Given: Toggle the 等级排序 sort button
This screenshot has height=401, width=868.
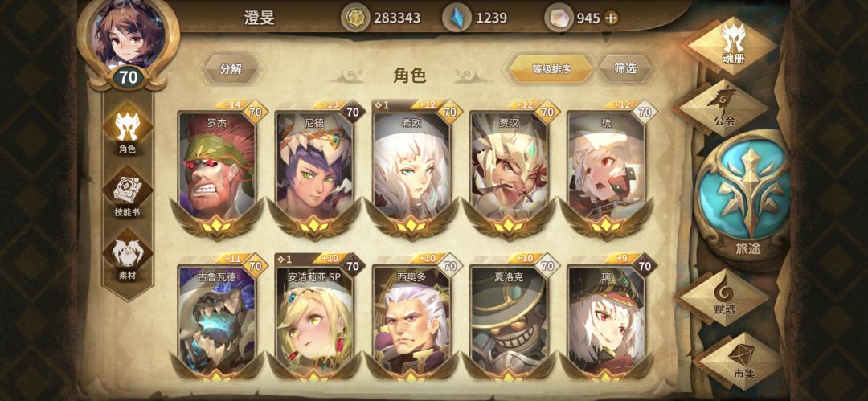Looking at the screenshot, I should 551,69.
